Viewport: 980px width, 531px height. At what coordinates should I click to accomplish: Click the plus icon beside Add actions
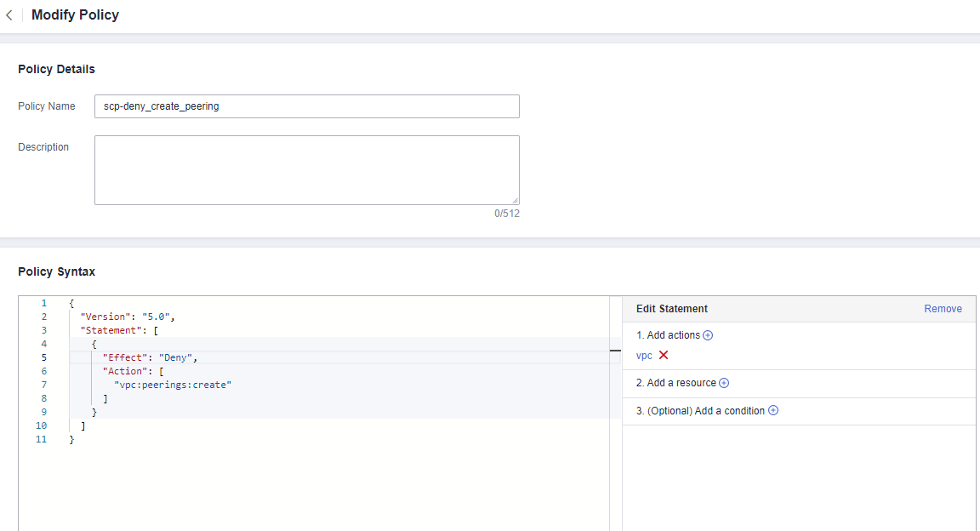(708, 335)
